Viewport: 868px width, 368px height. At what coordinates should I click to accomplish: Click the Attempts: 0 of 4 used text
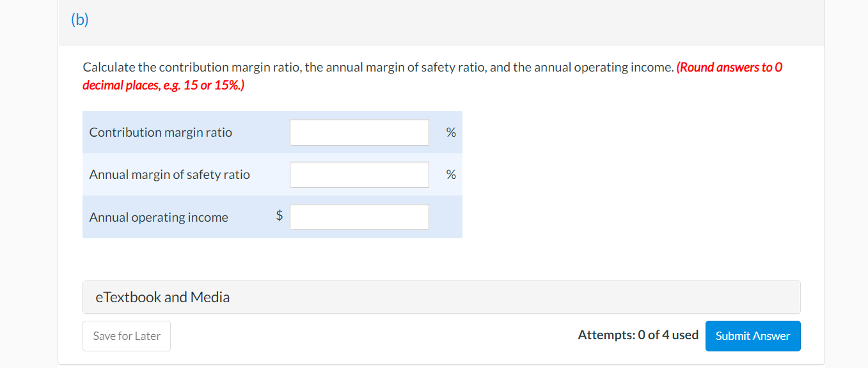tap(638, 335)
